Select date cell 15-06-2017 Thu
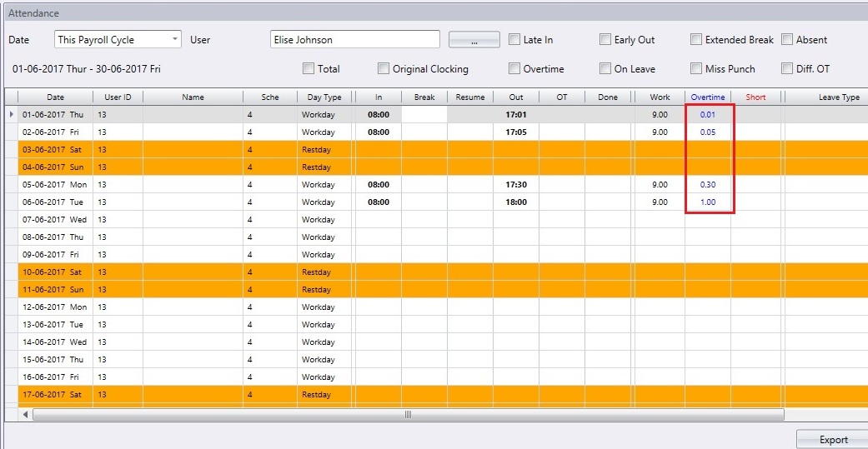The image size is (868, 449). point(55,359)
